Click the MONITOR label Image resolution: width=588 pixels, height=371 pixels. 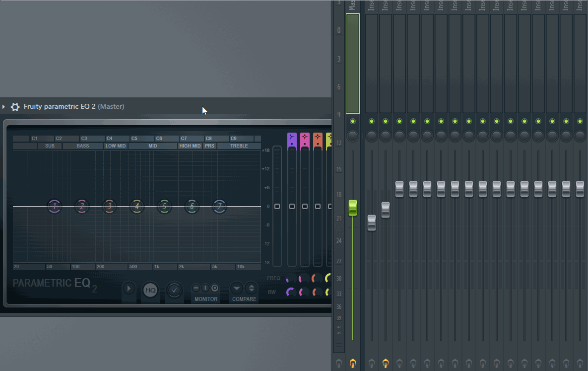tap(206, 299)
